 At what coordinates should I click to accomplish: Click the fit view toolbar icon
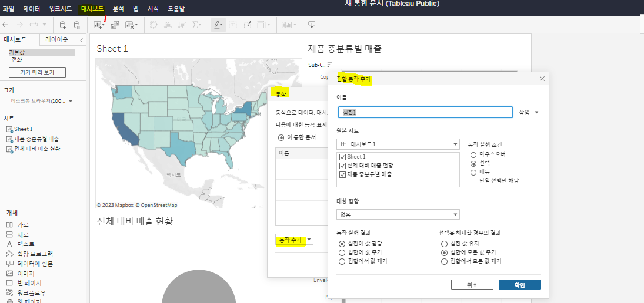click(x=261, y=25)
